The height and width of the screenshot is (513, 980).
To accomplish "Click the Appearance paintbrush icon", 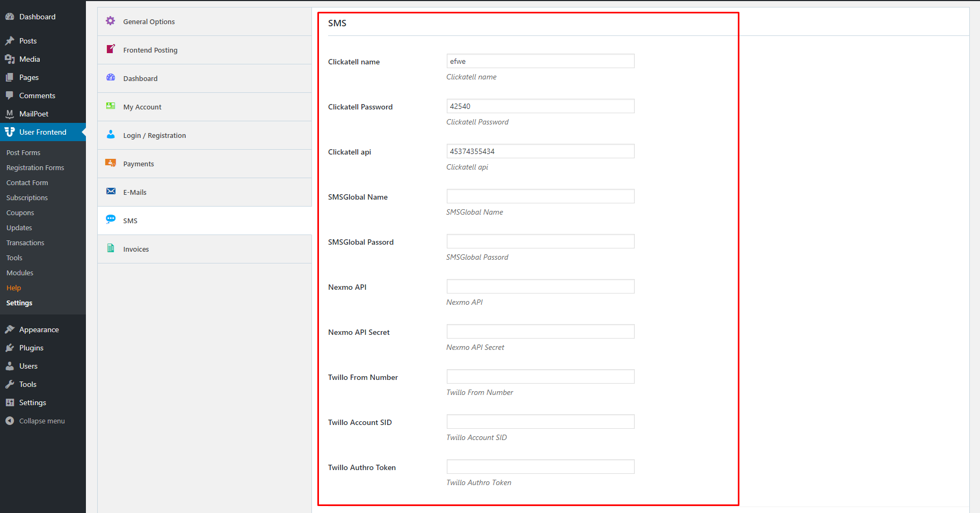I will [x=10, y=329].
